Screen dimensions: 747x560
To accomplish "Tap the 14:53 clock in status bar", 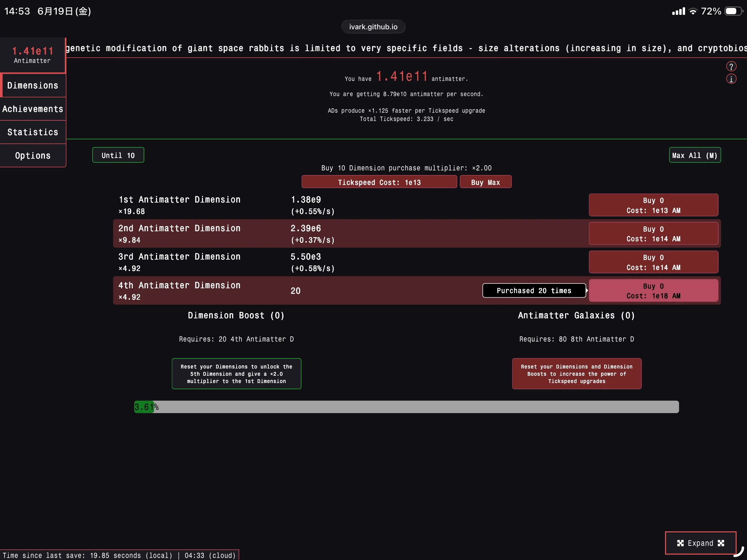I will pyautogui.click(x=17, y=11).
